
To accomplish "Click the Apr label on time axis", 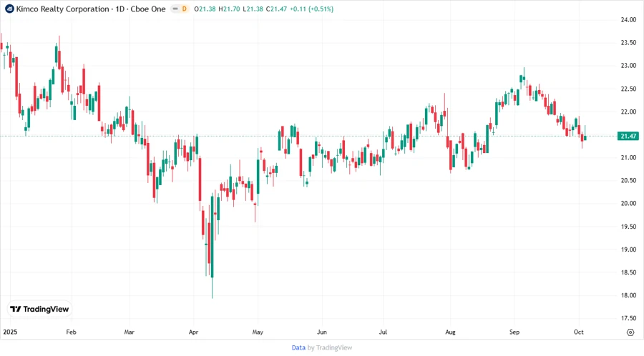I will [194, 332].
